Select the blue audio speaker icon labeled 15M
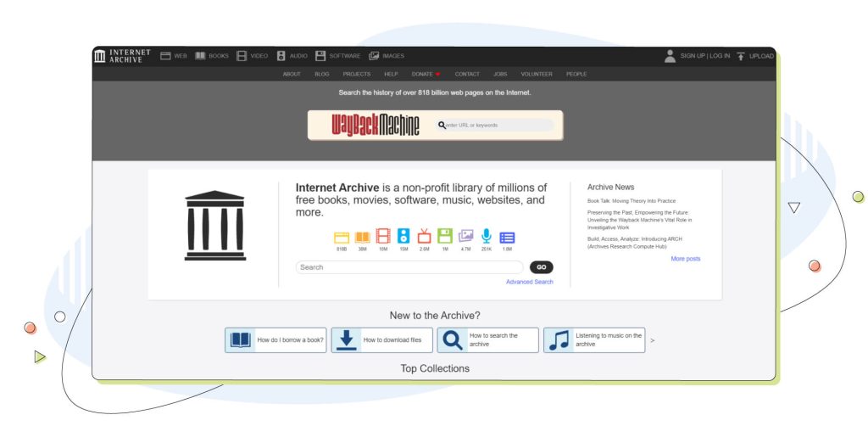 point(403,236)
